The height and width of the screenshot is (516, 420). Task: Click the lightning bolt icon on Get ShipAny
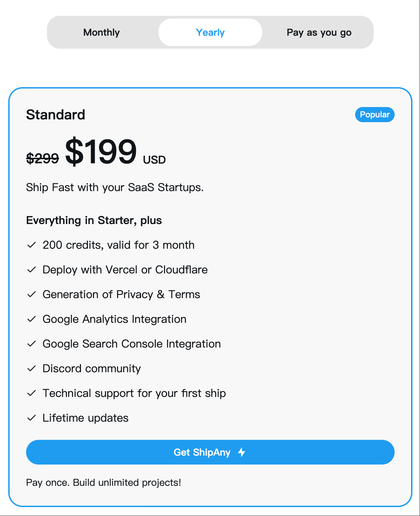(242, 452)
